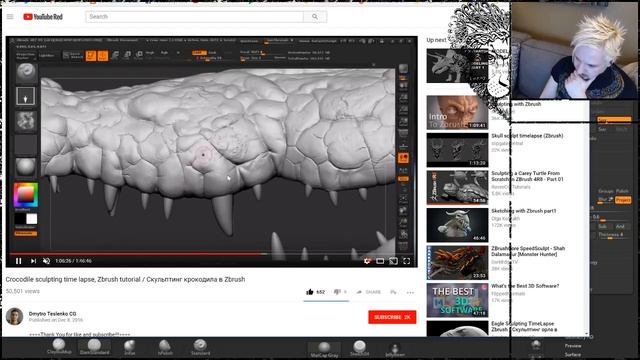Pause the crocodile sculpting video
640x360 pixels.
(x=18, y=261)
